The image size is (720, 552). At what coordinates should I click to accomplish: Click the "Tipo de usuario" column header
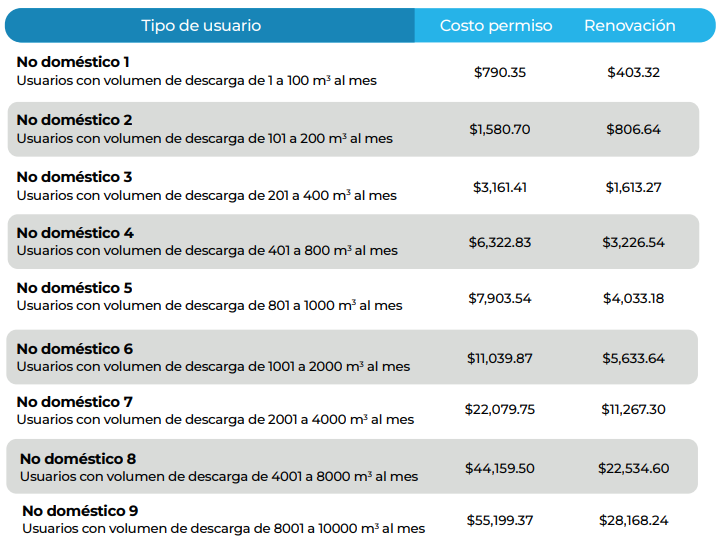(201, 25)
